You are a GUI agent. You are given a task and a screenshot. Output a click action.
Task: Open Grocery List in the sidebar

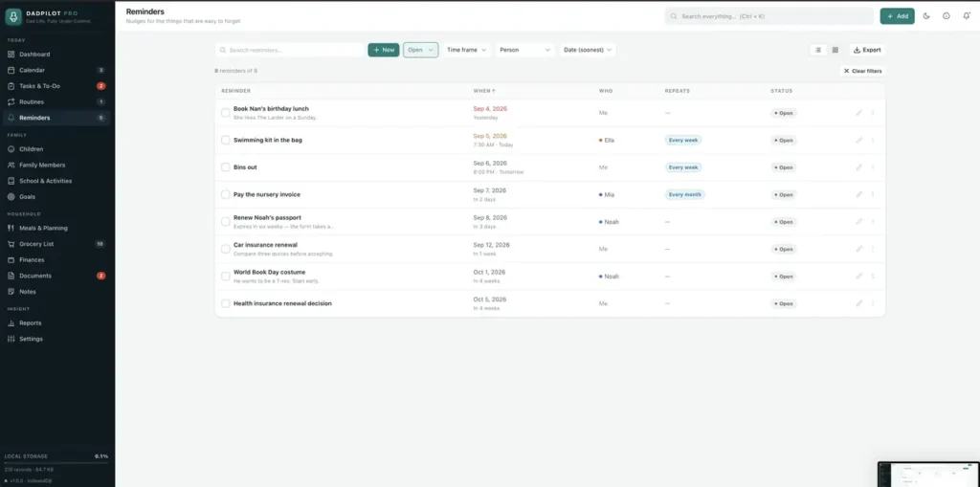(56, 244)
